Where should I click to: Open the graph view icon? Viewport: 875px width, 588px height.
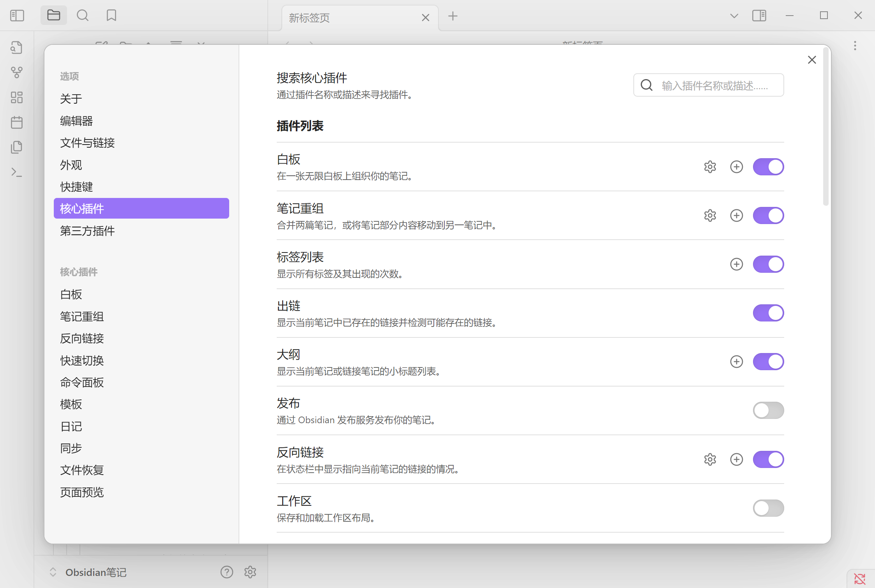[17, 72]
